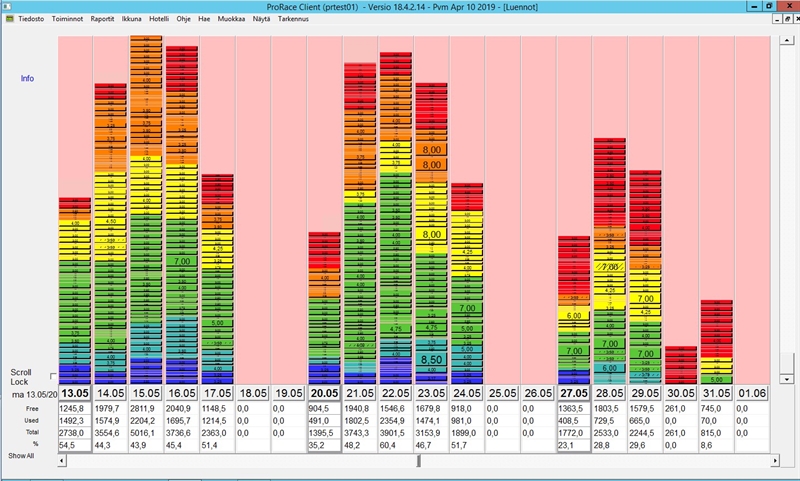Select the 27.05 date button
This screenshot has width=800, height=481.
point(574,393)
